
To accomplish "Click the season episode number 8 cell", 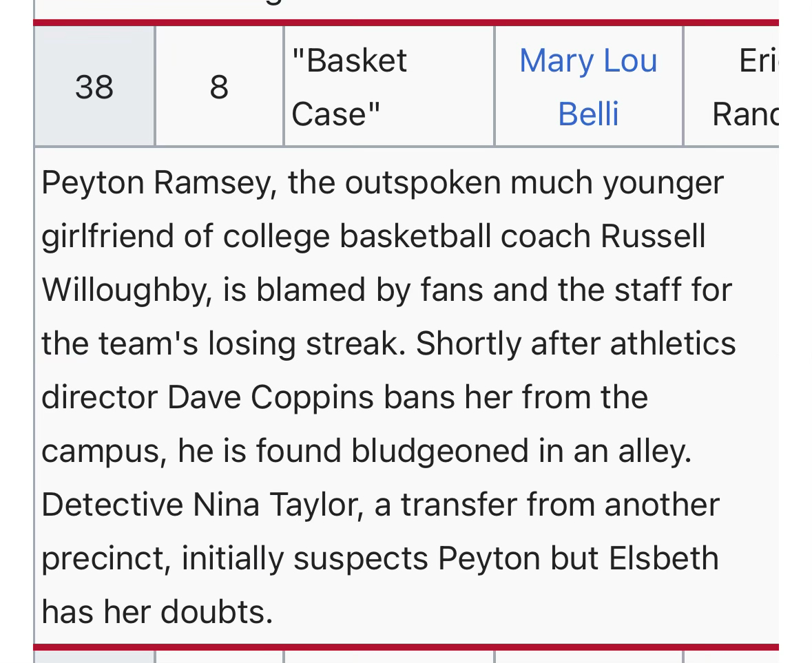I will tap(219, 87).
